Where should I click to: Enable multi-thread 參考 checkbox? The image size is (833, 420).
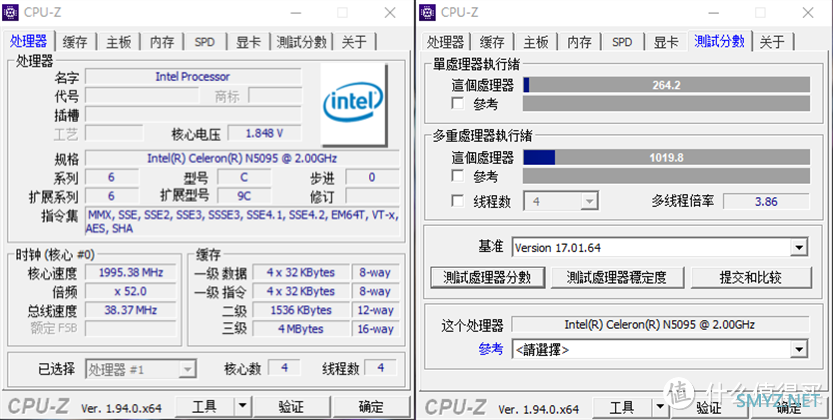pos(457,176)
